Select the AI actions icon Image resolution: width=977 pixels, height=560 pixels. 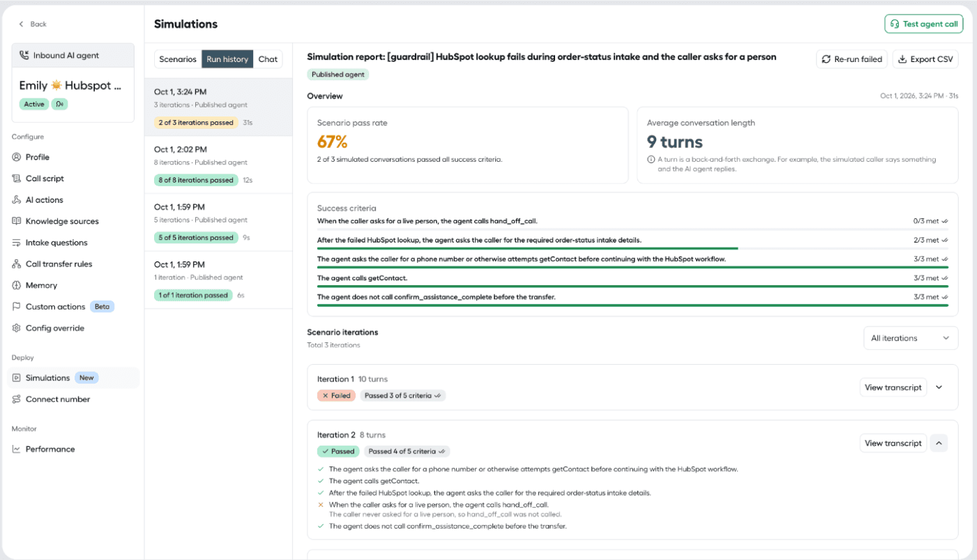[x=17, y=199]
